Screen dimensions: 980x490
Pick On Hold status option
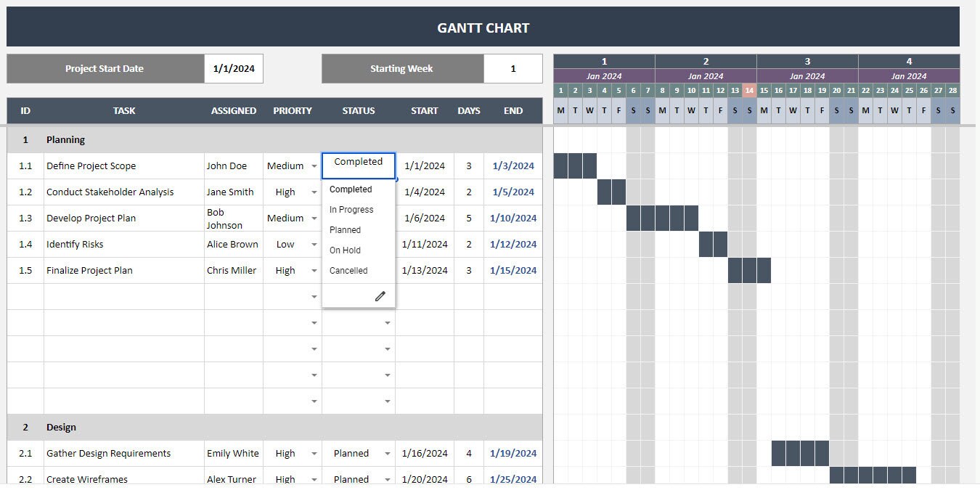tap(359, 250)
